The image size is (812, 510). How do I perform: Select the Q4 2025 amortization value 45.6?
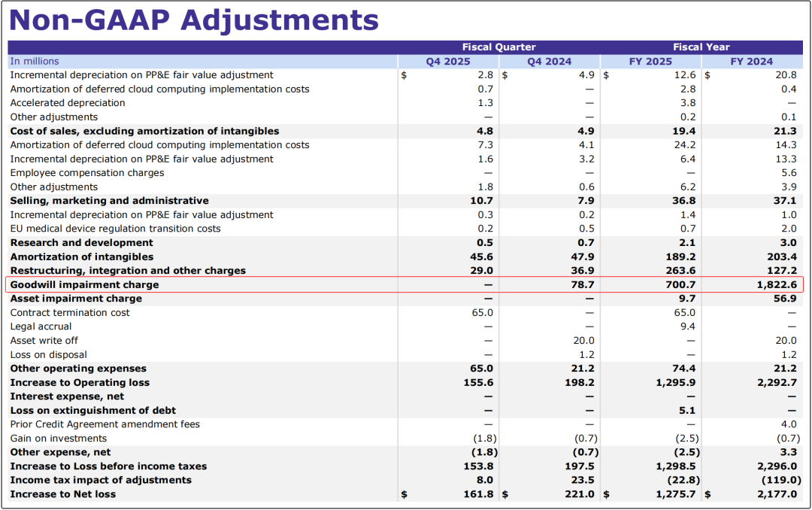click(x=481, y=257)
